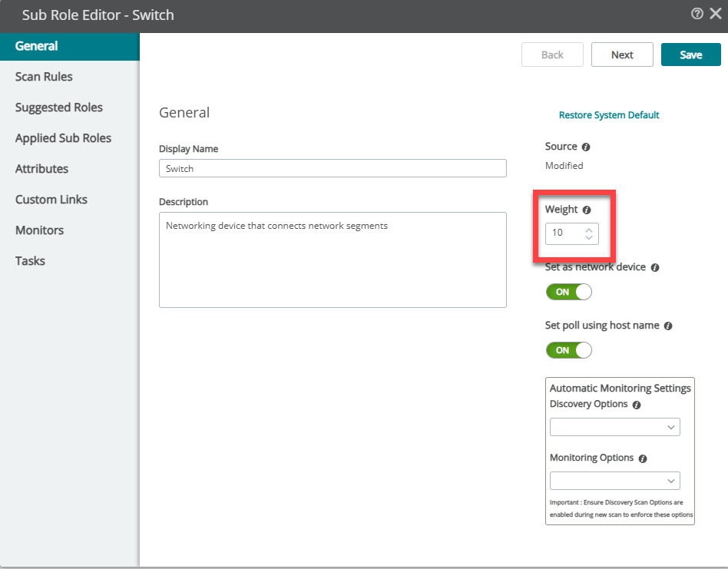Viewport: 728px width, 569px height.
Task: Open the Discovery Options dropdown
Action: pyautogui.click(x=614, y=427)
